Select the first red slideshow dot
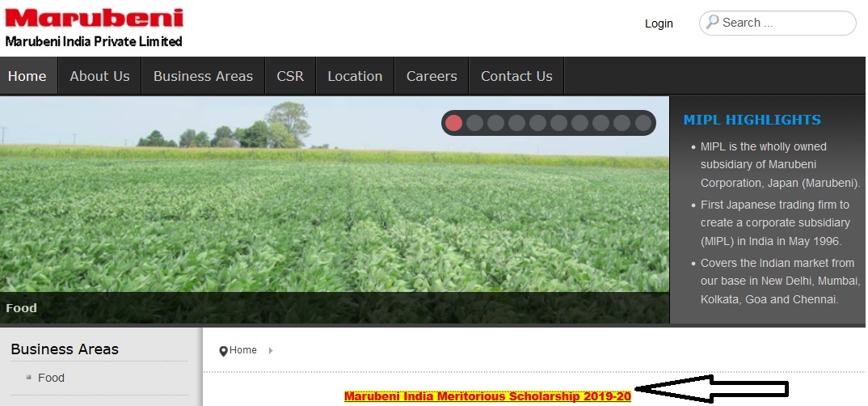868x406 pixels. pyautogui.click(x=454, y=123)
